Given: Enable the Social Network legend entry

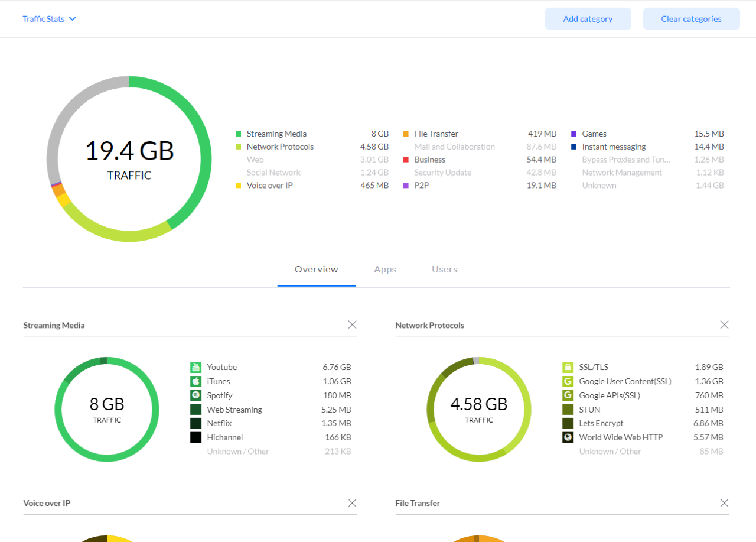Looking at the screenshot, I should [x=273, y=173].
